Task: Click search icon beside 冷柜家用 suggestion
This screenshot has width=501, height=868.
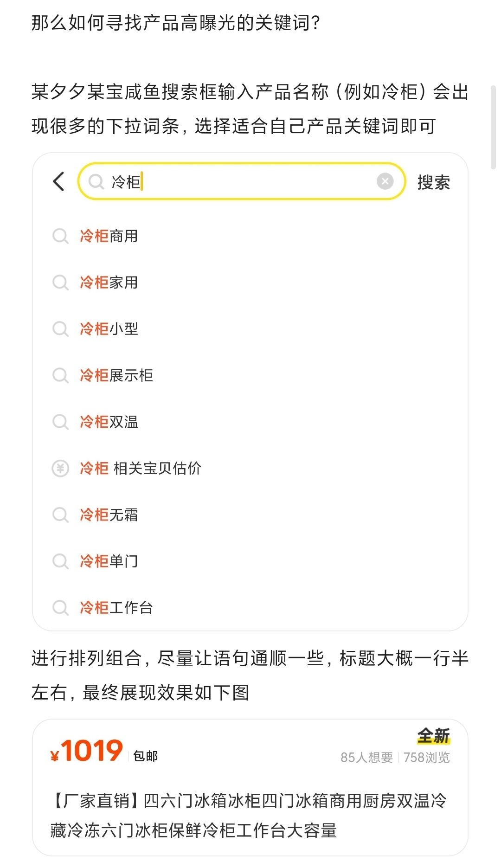Action: [60, 283]
